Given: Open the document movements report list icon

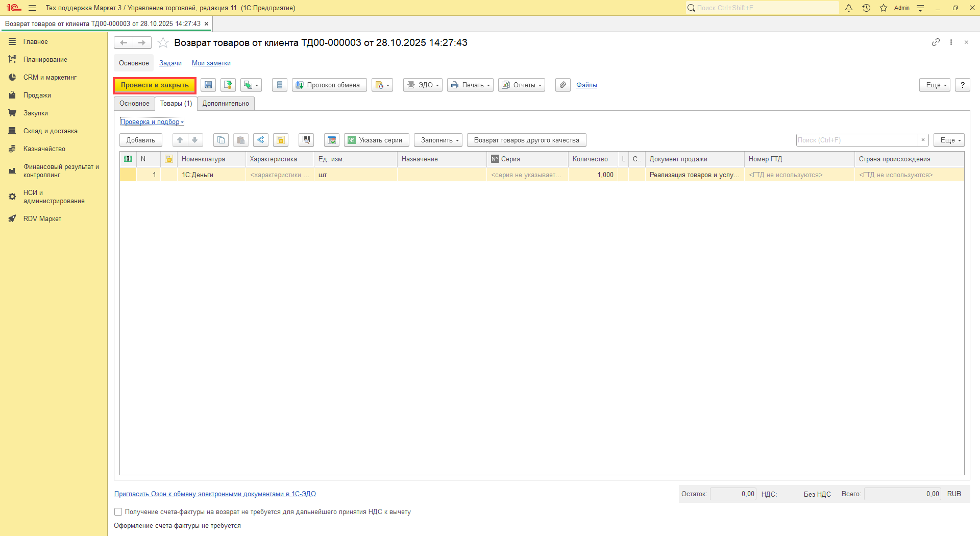Looking at the screenshot, I should point(280,85).
